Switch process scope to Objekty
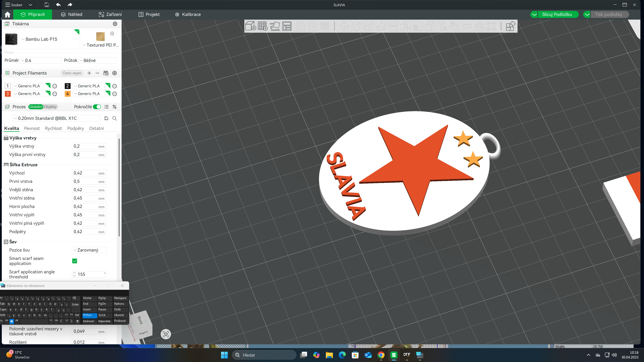644x362 pixels. tap(50, 107)
